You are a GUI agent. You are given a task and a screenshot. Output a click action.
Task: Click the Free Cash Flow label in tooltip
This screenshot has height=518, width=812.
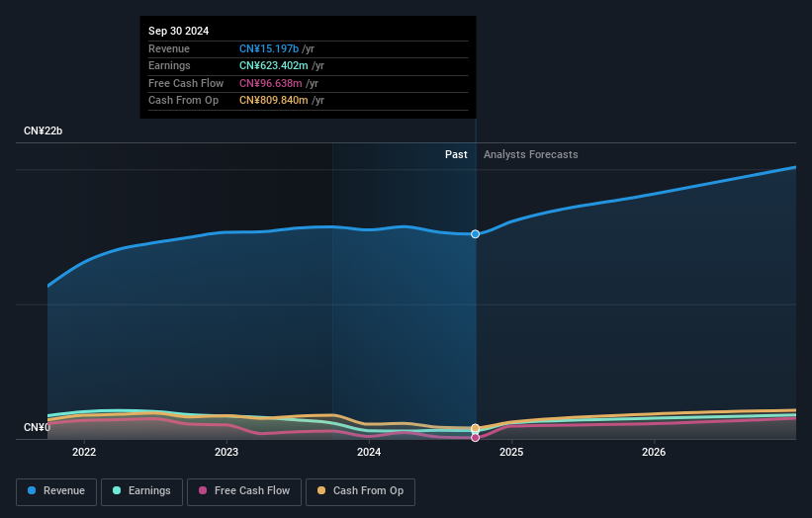pos(186,83)
